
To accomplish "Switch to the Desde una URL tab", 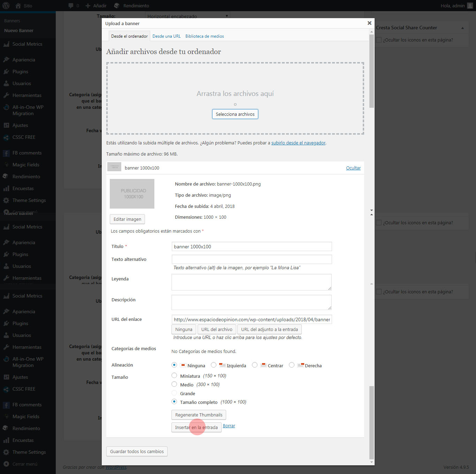I will pos(167,36).
